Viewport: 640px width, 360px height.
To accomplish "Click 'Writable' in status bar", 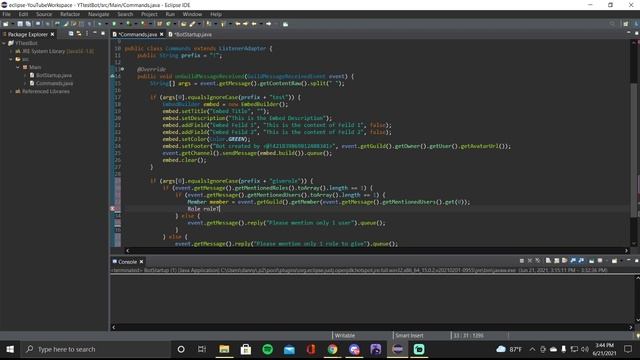I will (x=345, y=336).
